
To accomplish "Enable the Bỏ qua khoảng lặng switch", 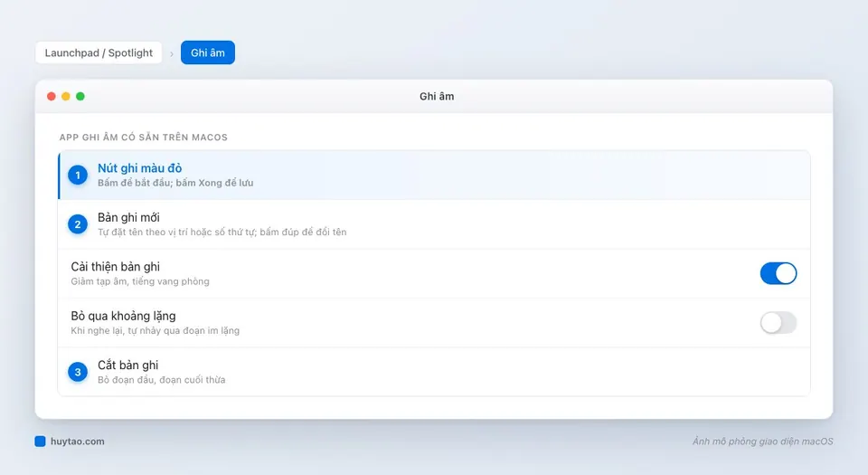I will (x=778, y=323).
